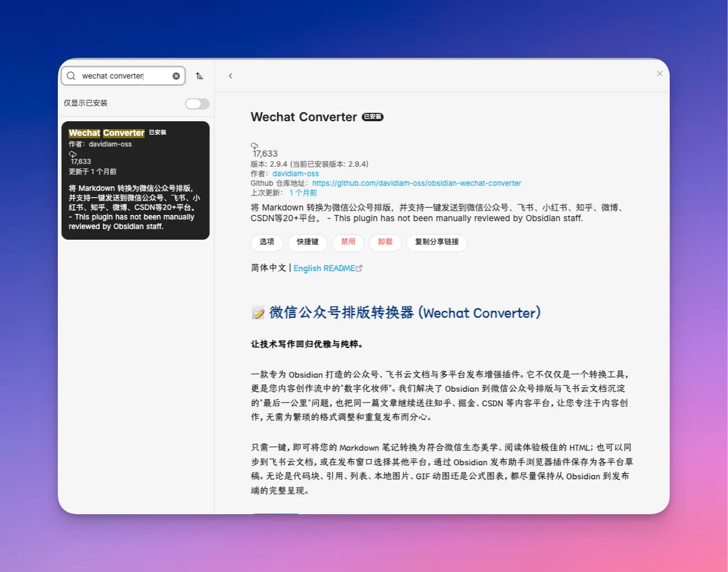Click the memo emoji icon in heading
The image size is (728, 572).
tap(258, 313)
